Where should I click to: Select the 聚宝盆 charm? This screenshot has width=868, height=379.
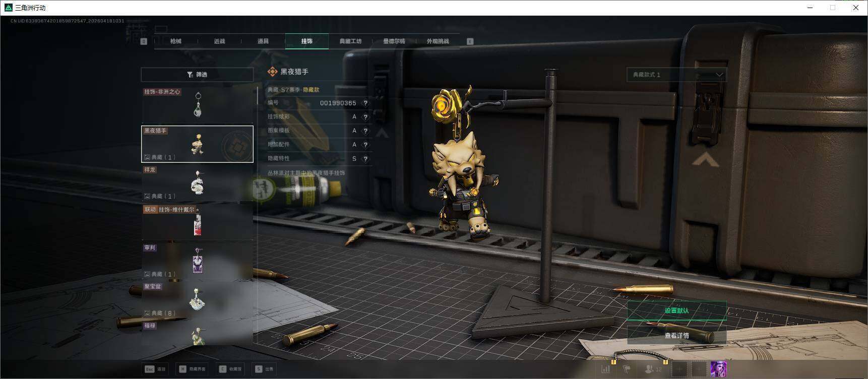(197, 300)
